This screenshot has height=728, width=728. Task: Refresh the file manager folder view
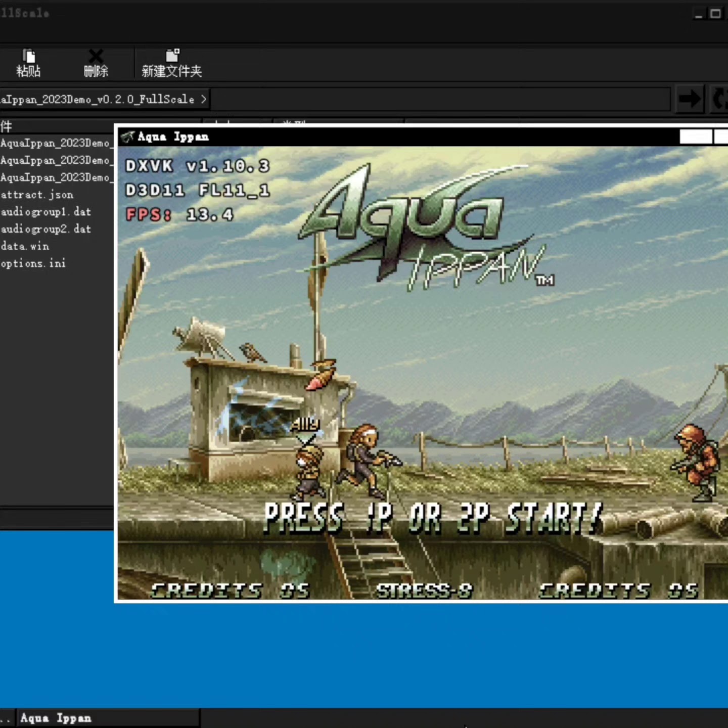pos(719,99)
